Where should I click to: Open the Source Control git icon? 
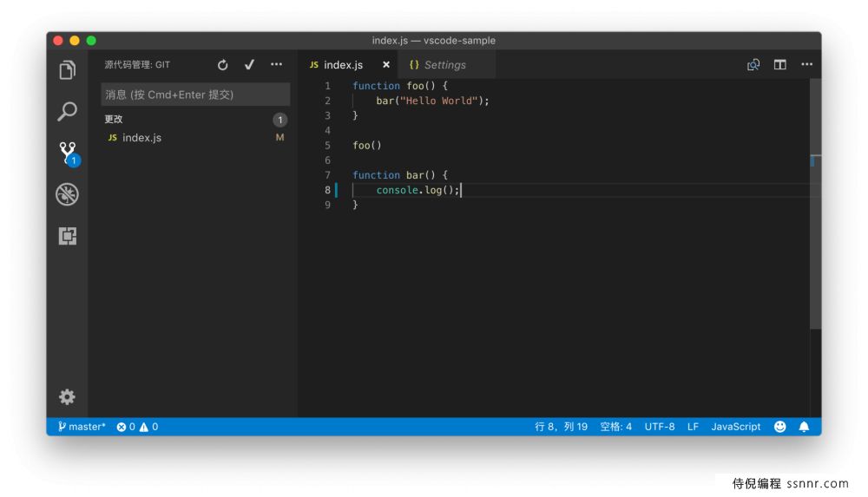coord(69,154)
